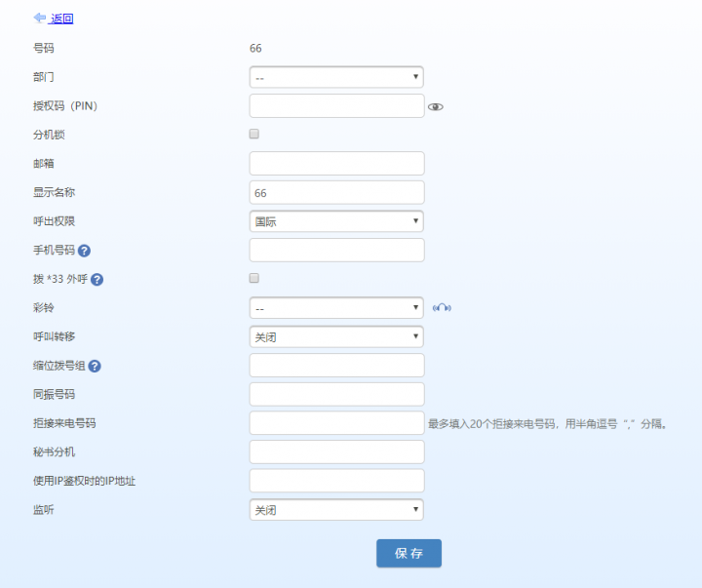The image size is (702, 588).
Task: Enable the 分机锁 checkbox
Action: (x=253, y=134)
